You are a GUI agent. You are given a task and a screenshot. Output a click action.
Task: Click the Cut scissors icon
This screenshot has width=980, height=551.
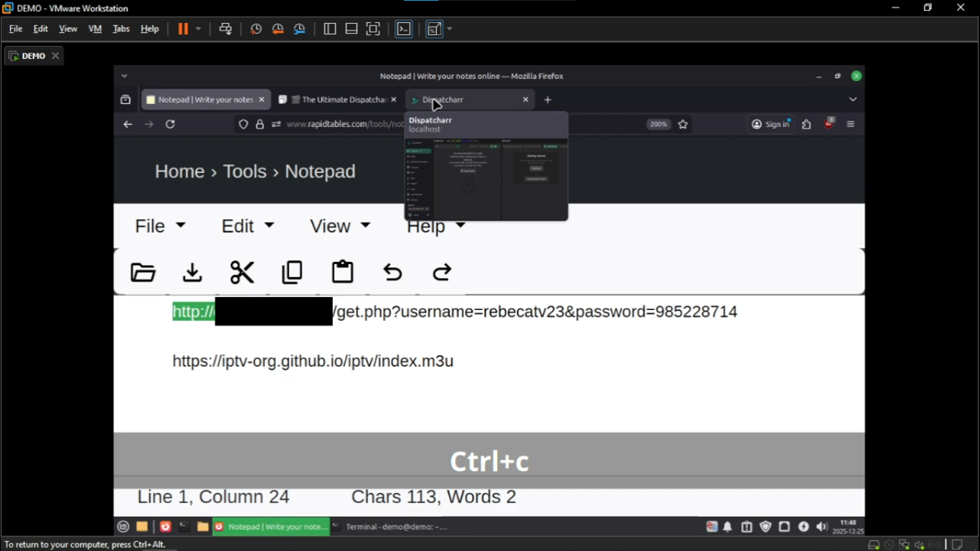242,273
